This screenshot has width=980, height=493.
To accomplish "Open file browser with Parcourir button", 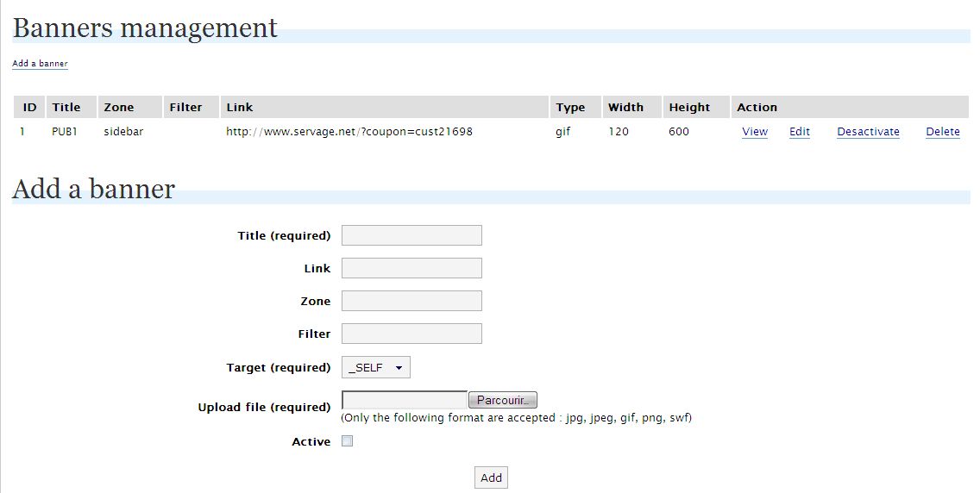I will coord(502,400).
